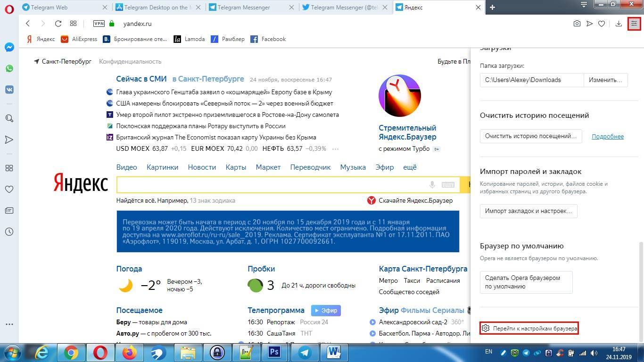Take a snapshot with camera icon

click(x=577, y=24)
